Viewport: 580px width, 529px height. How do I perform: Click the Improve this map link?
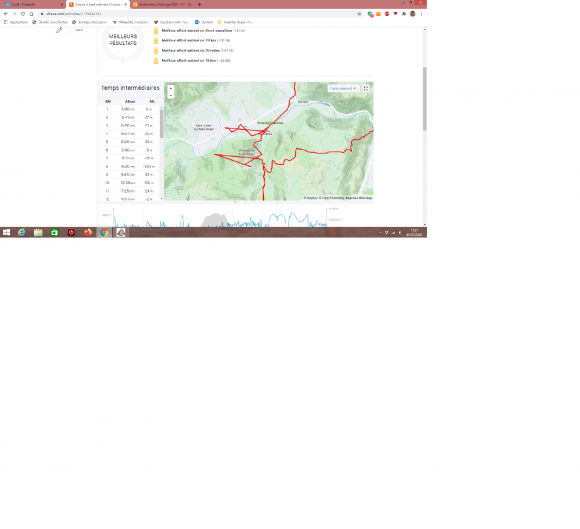pos(359,198)
